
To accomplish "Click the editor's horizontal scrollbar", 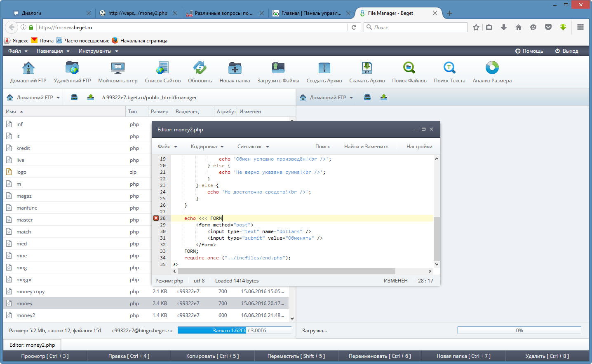I will tap(287, 271).
